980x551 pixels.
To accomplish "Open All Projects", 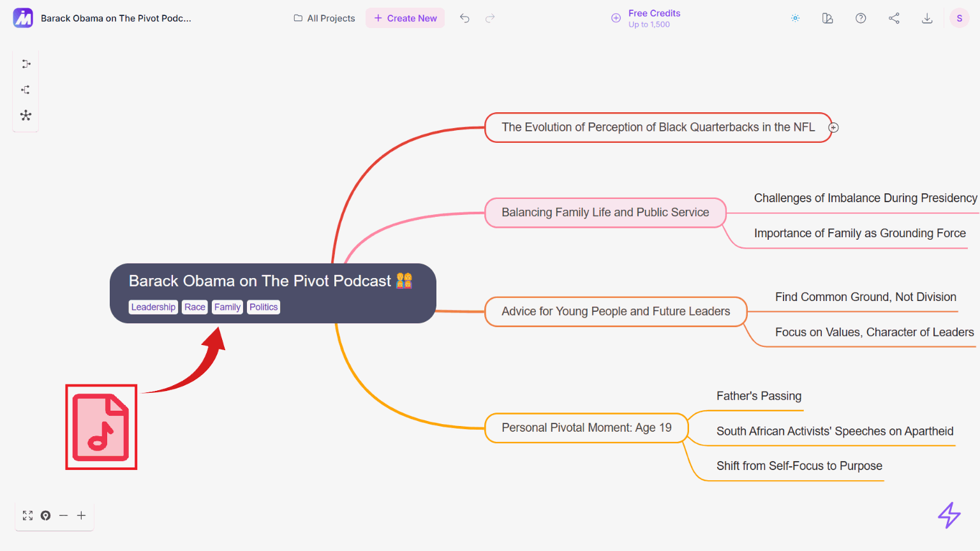I will click(324, 18).
